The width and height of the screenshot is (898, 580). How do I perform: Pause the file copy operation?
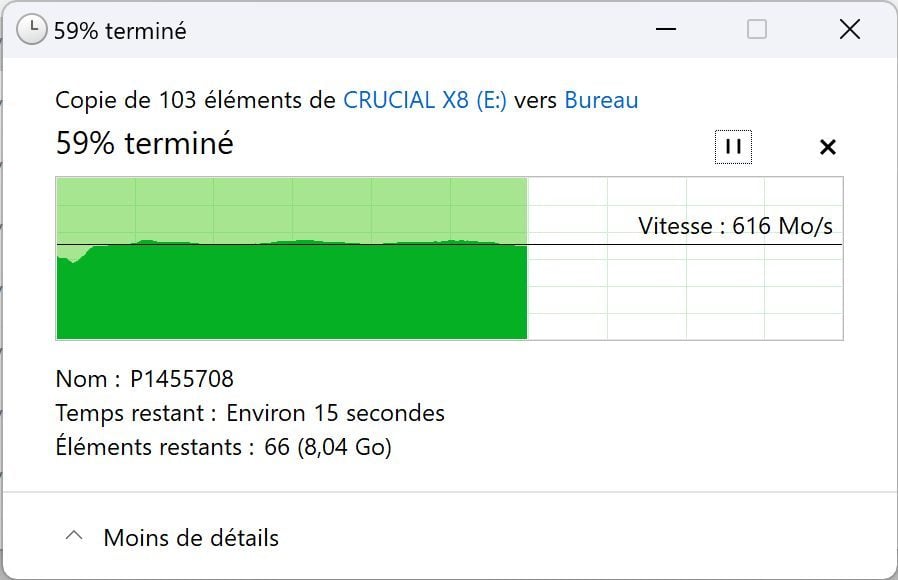[733, 147]
